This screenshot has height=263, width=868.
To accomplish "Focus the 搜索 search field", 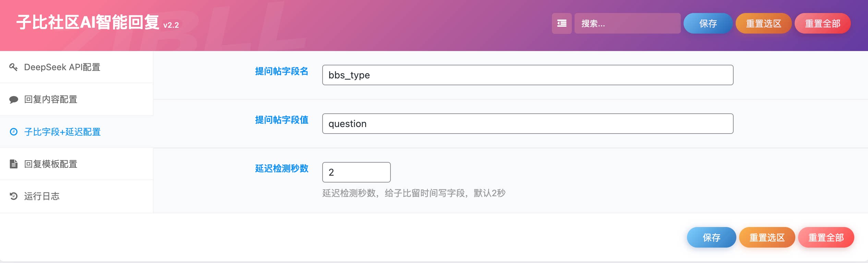I will [x=627, y=23].
